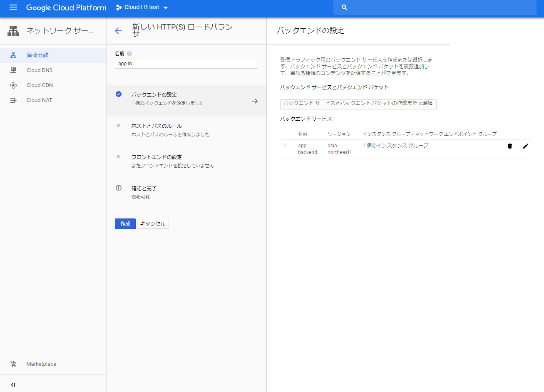The height and width of the screenshot is (392, 544).
Task: Select the フロントエンドの設定 step
Action: pos(156,157)
